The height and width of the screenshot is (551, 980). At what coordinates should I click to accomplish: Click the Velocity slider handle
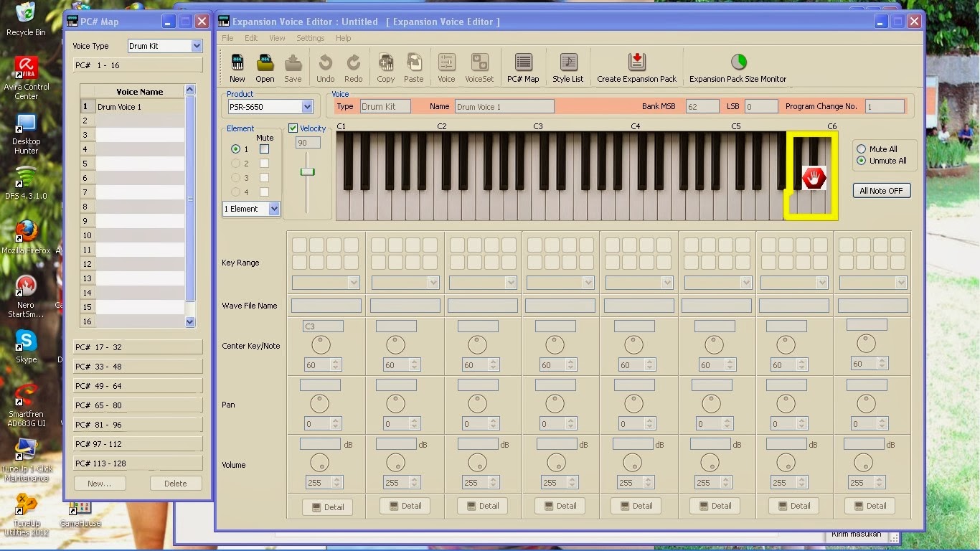click(308, 172)
